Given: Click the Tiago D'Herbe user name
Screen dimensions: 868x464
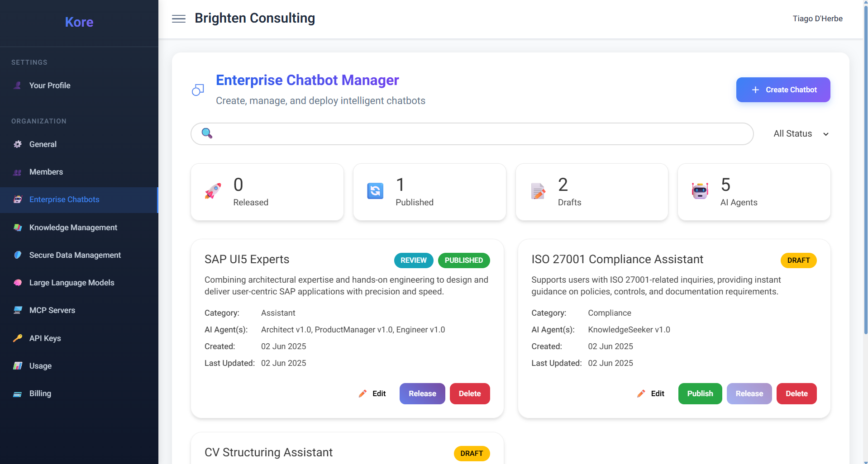Looking at the screenshot, I should click(x=817, y=19).
